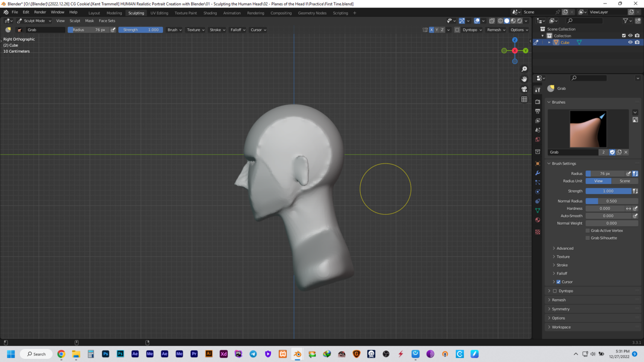This screenshot has width=644, height=362.
Task: Enable the Grab Silhouette checkbox
Action: click(588, 238)
